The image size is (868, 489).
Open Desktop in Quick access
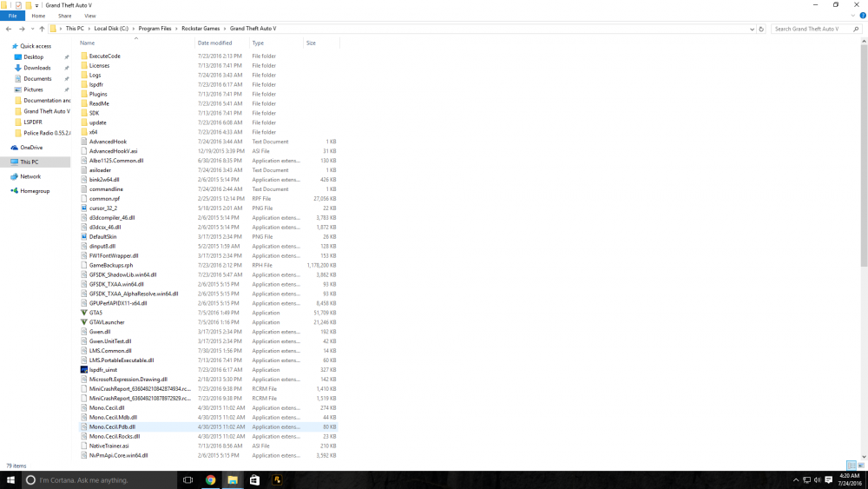pyautogui.click(x=33, y=57)
